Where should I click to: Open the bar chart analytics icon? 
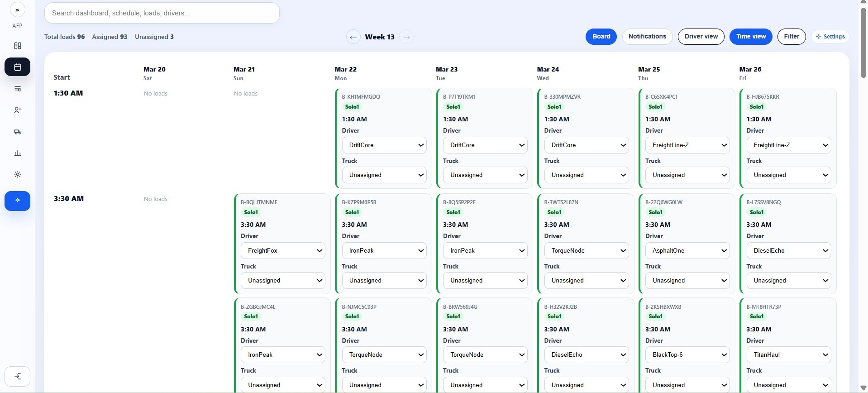pos(17,153)
